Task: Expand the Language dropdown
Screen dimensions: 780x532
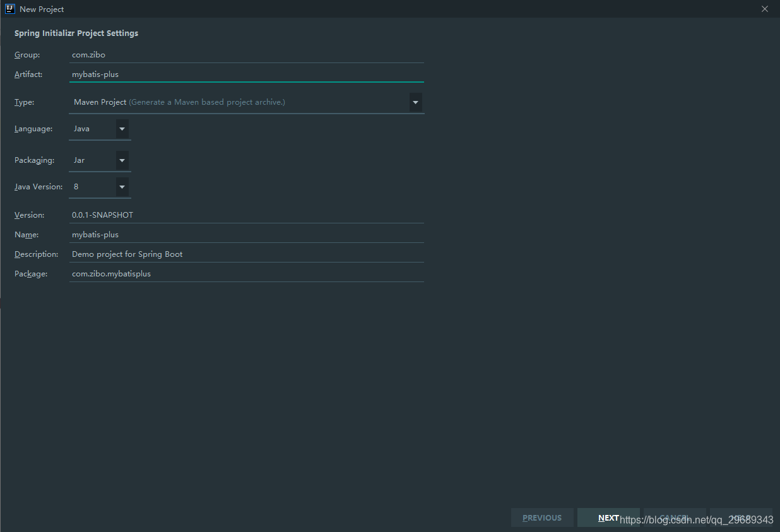Action: point(122,129)
